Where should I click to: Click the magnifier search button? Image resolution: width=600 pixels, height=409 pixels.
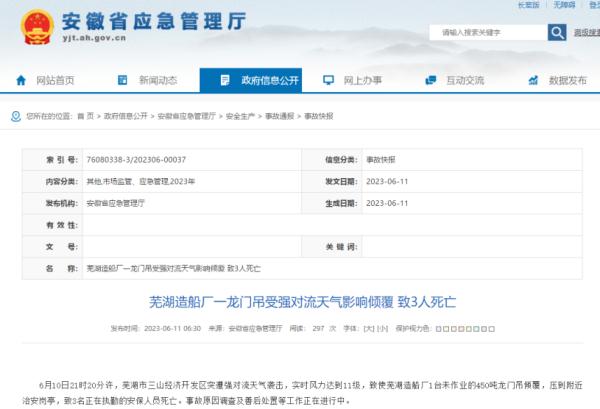(557, 33)
